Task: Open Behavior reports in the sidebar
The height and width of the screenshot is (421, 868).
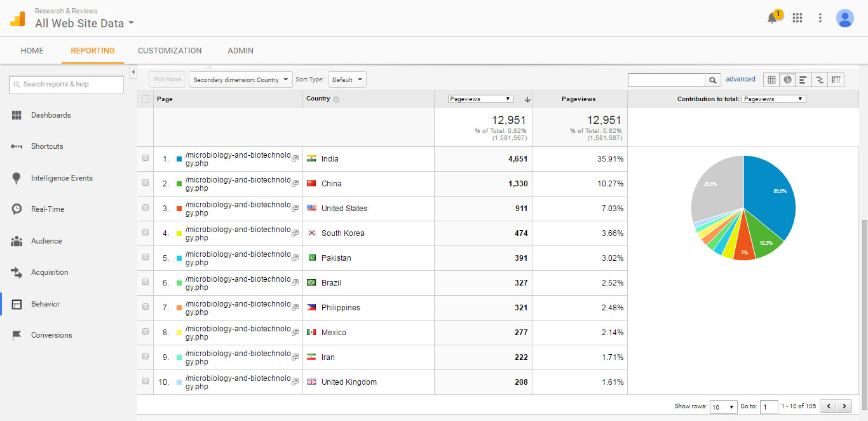Action: point(46,304)
